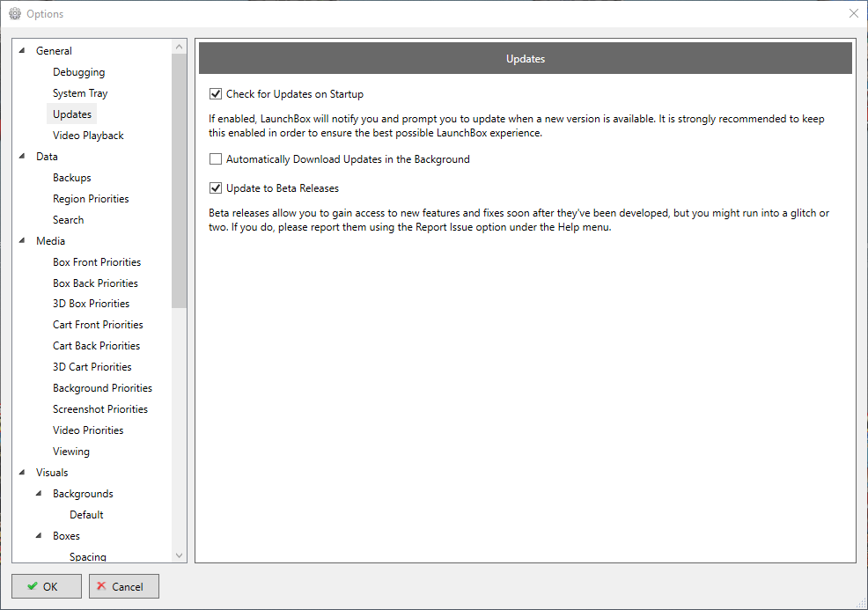Collapse the Backgrounds subtree arrow
Screen dimensions: 868x610
(x=39, y=493)
